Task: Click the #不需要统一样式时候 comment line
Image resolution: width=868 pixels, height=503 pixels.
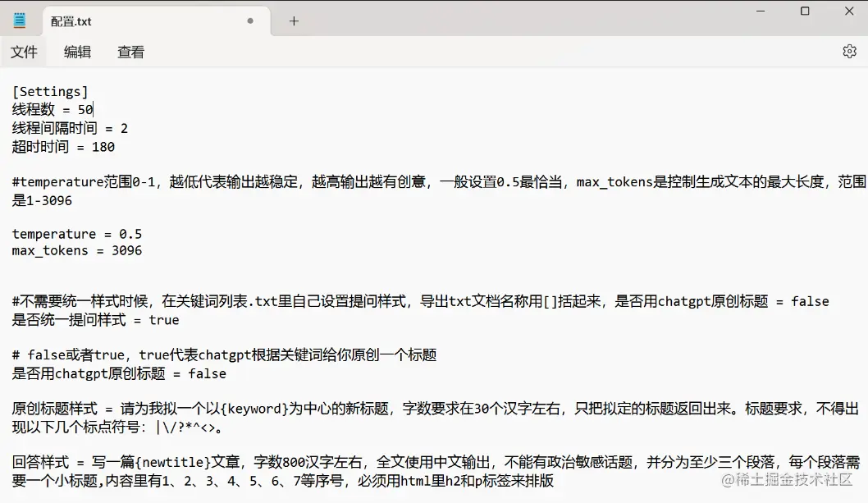Action: click(421, 301)
